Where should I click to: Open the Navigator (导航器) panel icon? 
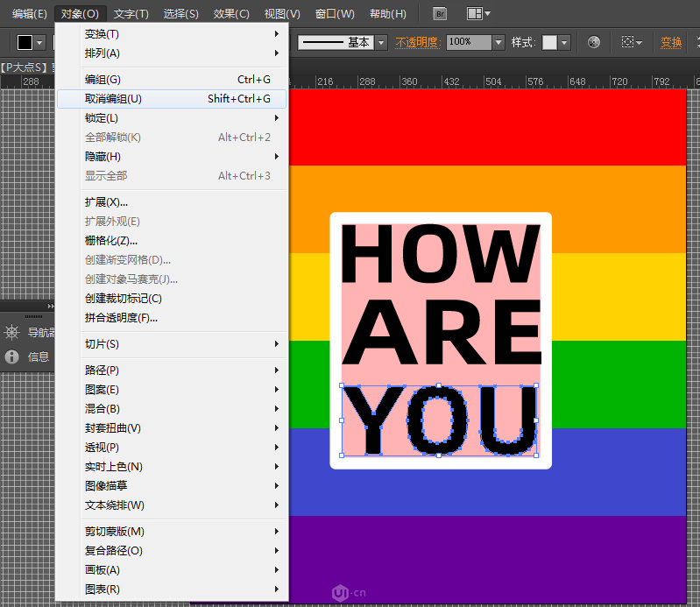pyautogui.click(x=12, y=332)
